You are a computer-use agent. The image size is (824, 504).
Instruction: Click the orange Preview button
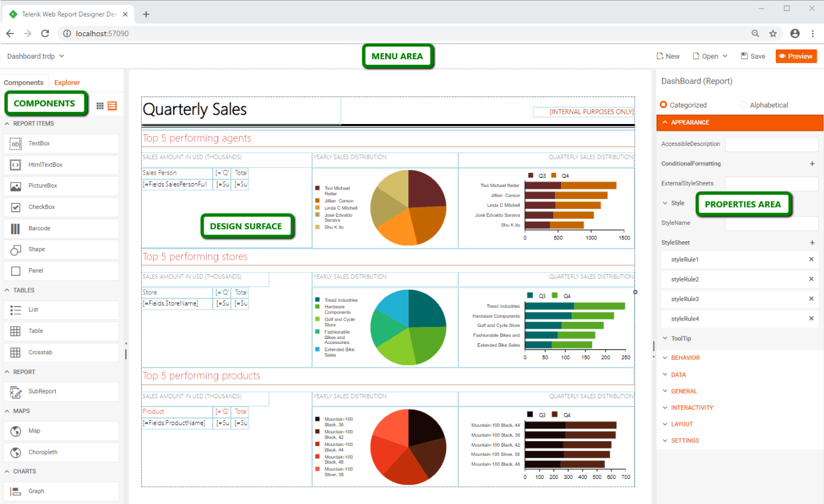pos(796,56)
